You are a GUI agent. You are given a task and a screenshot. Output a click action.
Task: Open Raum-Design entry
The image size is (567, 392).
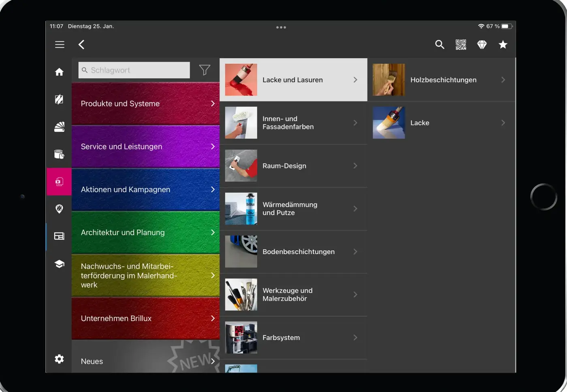pyautogui.click(x=293, y=165)
